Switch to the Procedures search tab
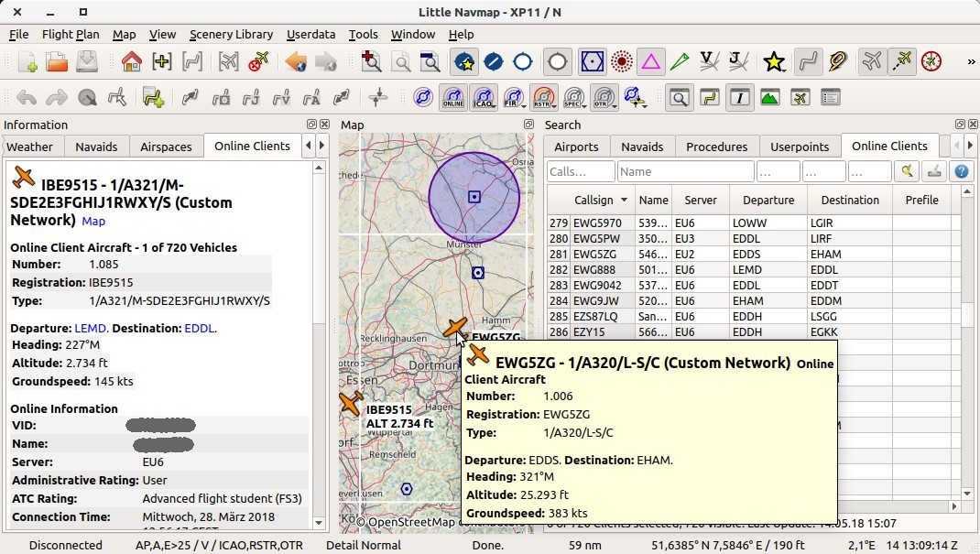This screenshot has width=980, height=554. (x=716, y=147)
